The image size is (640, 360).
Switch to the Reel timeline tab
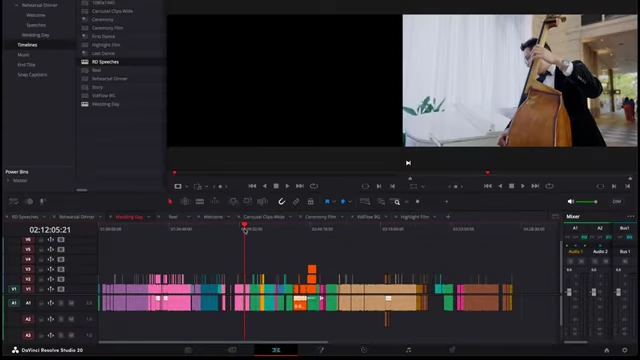pyautogui.click(x=173, y=217)
